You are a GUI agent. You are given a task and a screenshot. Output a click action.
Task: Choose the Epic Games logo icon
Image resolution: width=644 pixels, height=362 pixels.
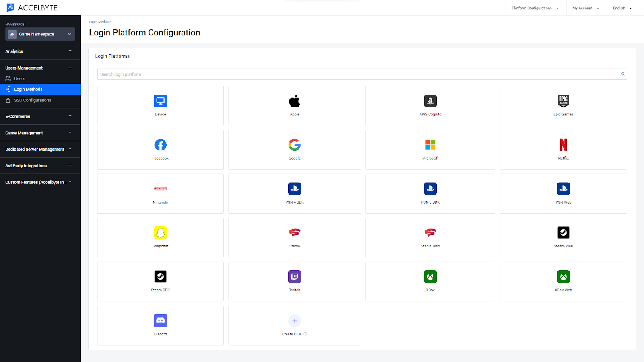(563, 101)
